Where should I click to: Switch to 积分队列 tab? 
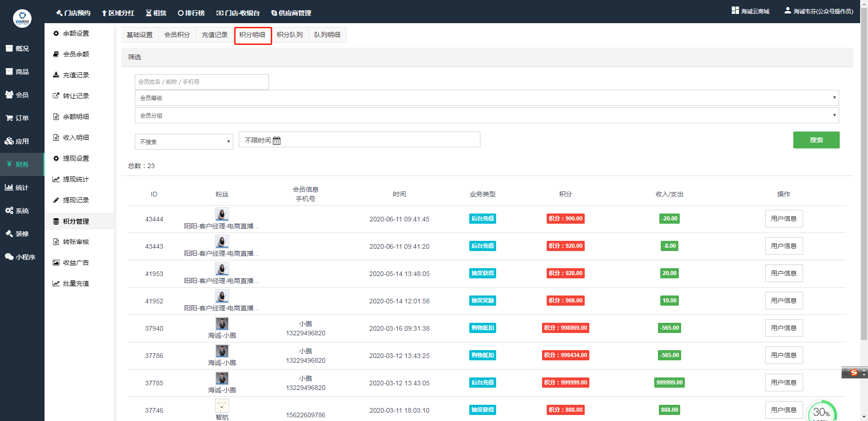click(290, 35)
